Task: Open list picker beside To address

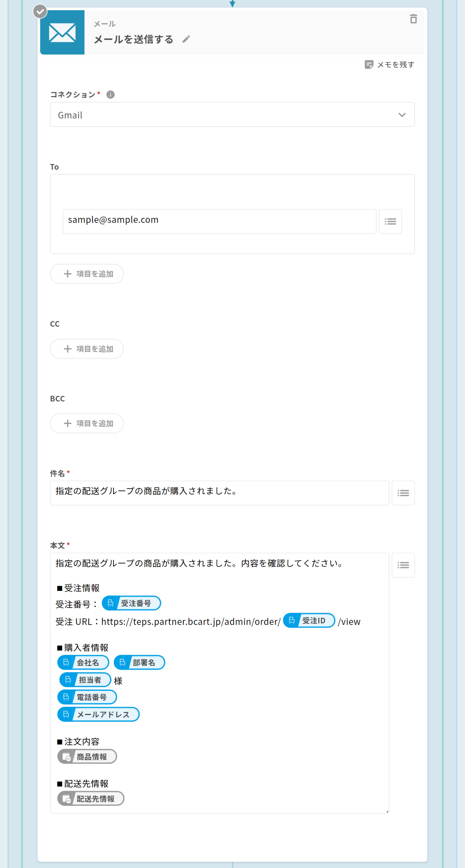Action: click(390, 221)
